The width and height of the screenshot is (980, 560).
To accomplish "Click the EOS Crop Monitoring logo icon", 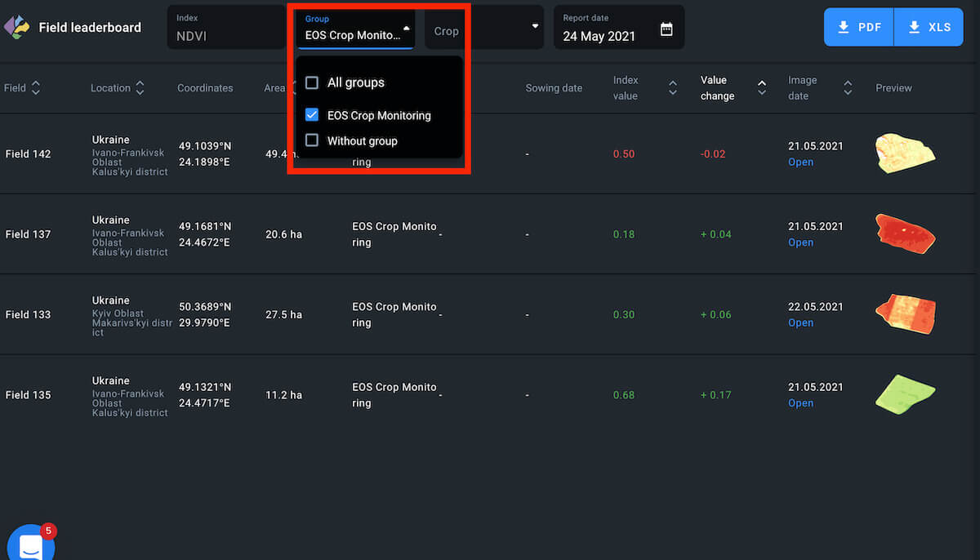I will [16, 27].
